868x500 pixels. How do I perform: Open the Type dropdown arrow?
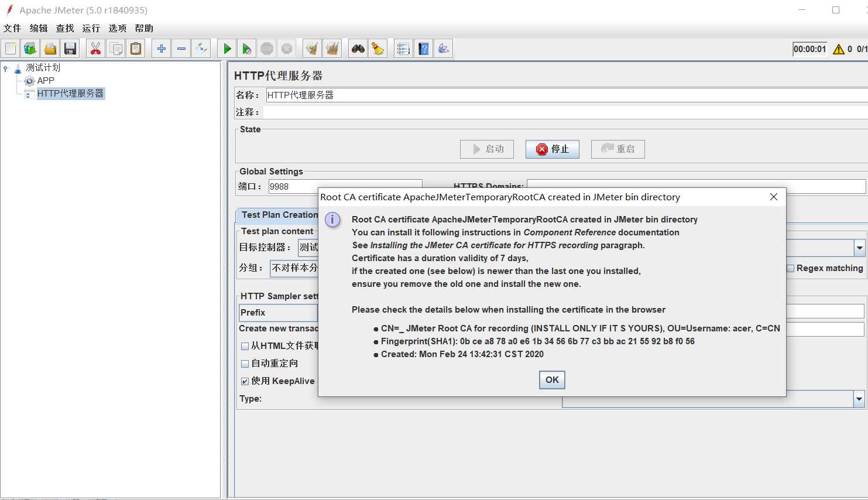click(x=859, y=399)
